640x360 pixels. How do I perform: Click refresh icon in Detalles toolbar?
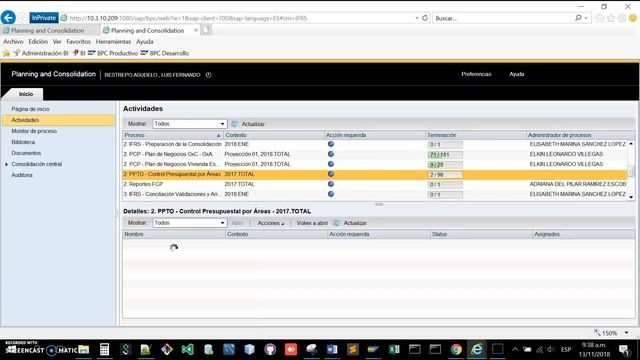pos(336,223)
